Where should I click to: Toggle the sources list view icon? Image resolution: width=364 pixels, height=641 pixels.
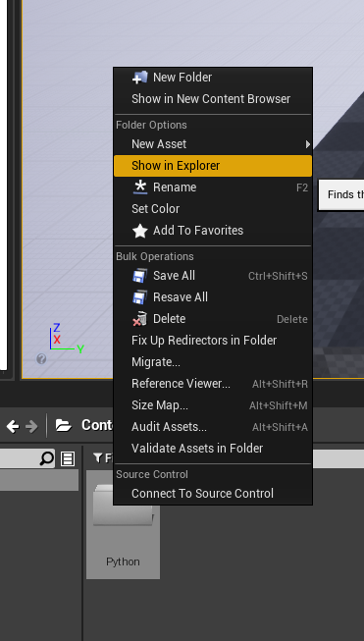coord(68,458)
